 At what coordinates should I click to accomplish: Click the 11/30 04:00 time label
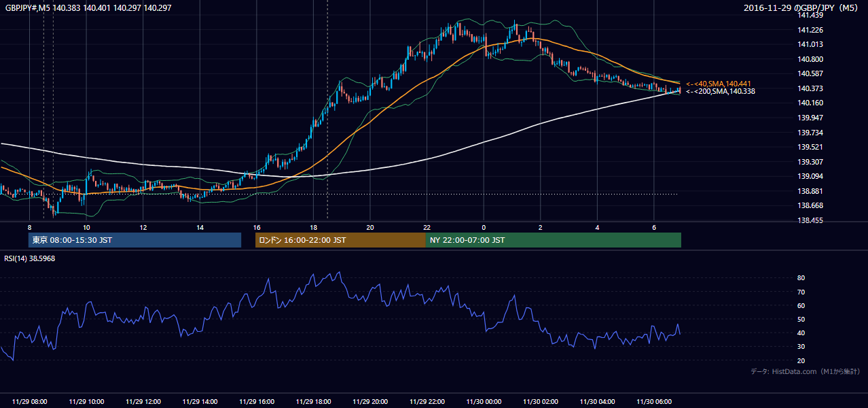[x=597, y=401]
